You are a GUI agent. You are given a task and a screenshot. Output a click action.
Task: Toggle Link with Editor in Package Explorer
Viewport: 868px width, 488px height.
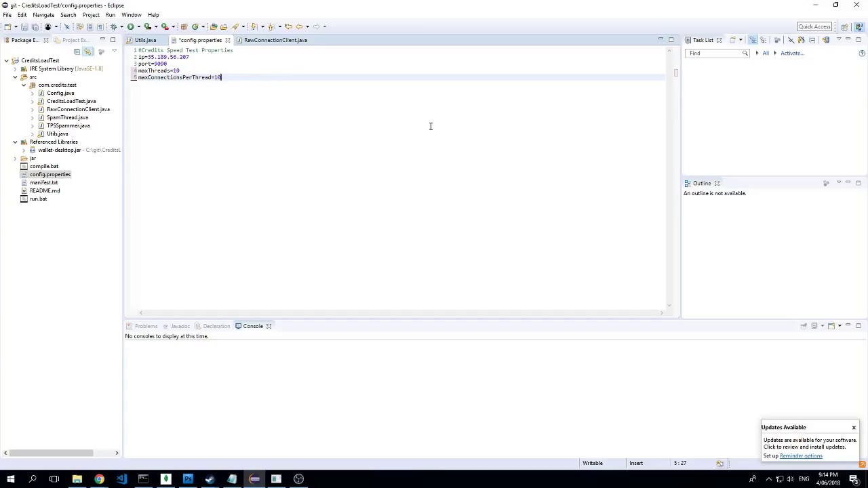click(x=87, y=52)
